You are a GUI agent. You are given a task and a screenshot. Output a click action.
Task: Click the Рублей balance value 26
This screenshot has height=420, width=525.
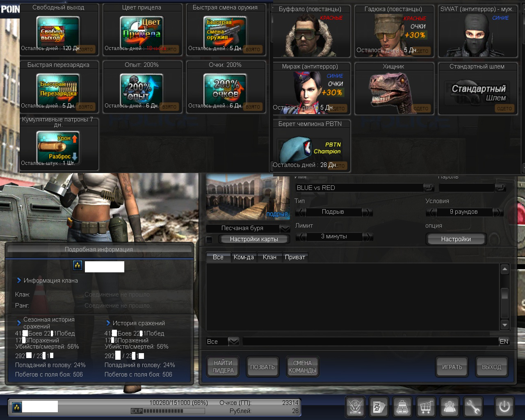[295, 411]
